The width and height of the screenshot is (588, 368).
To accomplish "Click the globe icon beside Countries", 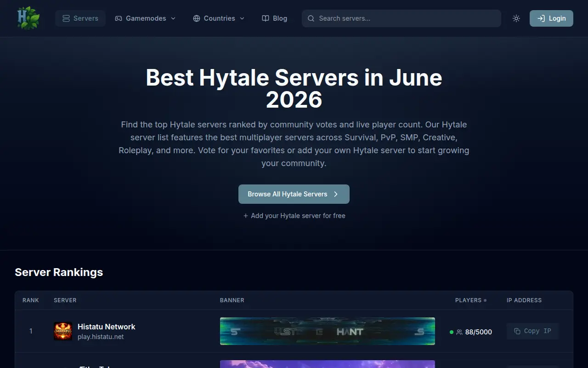I will [197, 18].
